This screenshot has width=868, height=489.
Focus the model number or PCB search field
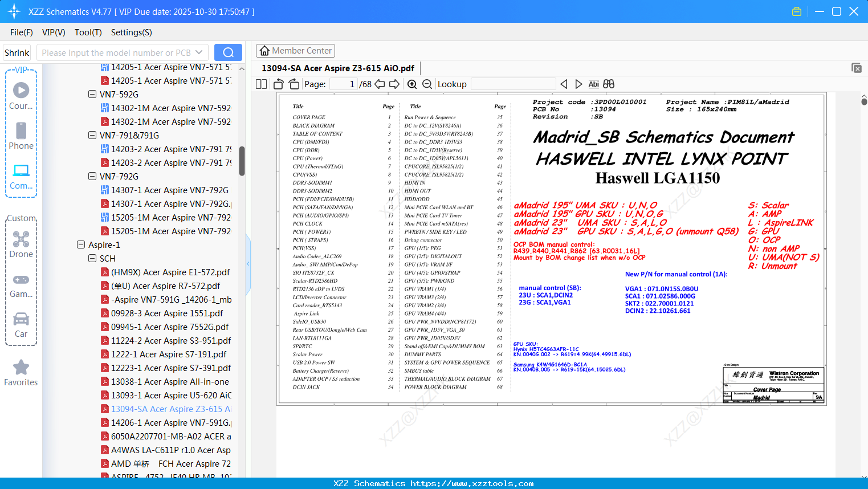116,52
